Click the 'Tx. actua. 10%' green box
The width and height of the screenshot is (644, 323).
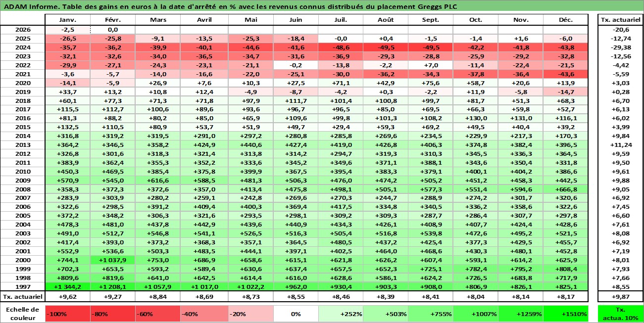click(x=620, y=314)
